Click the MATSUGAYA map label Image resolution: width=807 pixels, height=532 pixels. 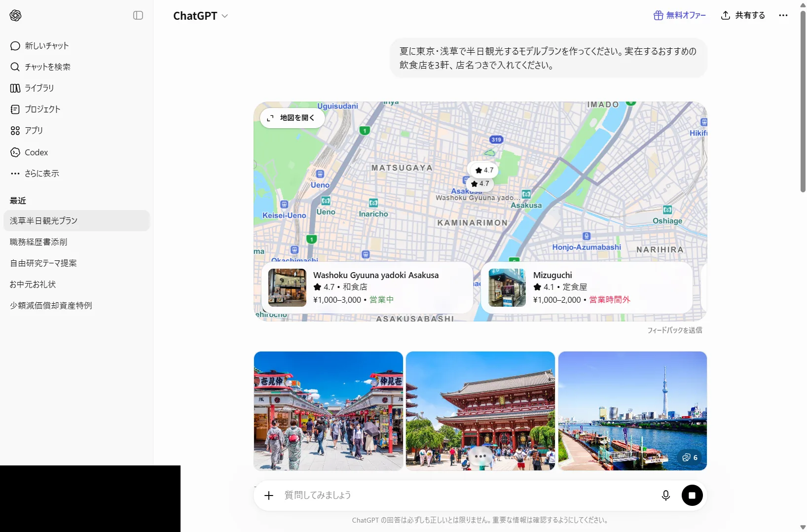[402, 168]
